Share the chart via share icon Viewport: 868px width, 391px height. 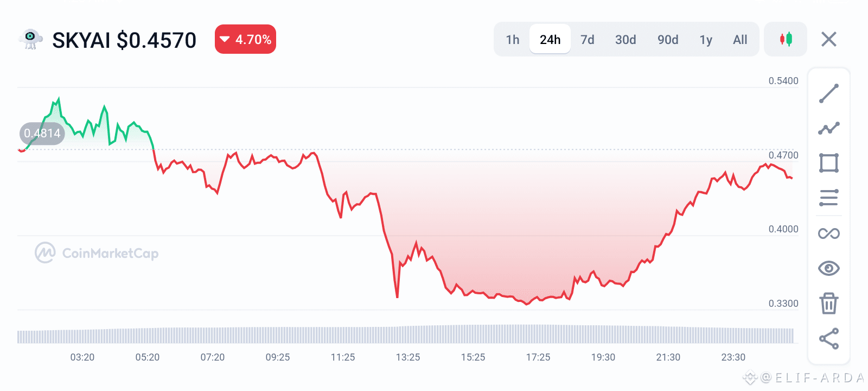829,338
